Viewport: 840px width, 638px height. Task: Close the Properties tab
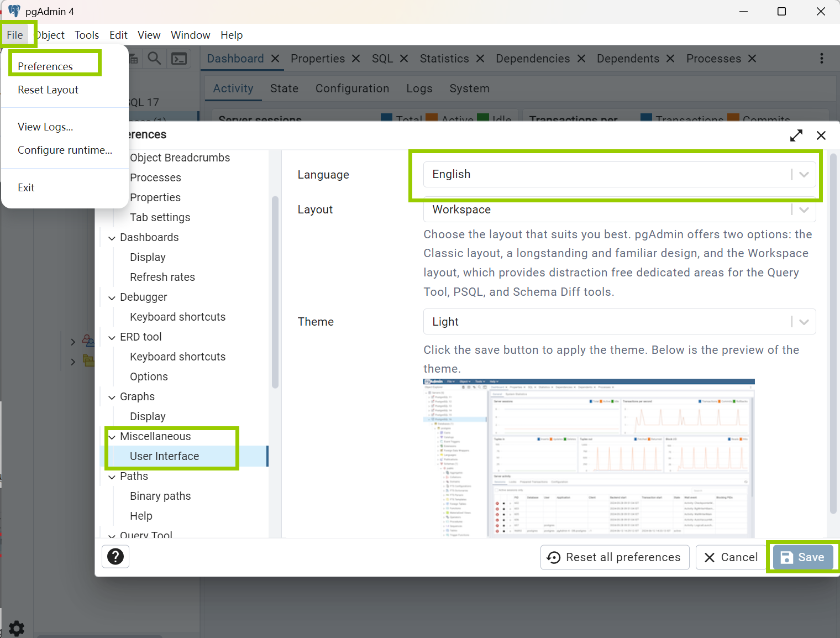[x=356, y=59]
